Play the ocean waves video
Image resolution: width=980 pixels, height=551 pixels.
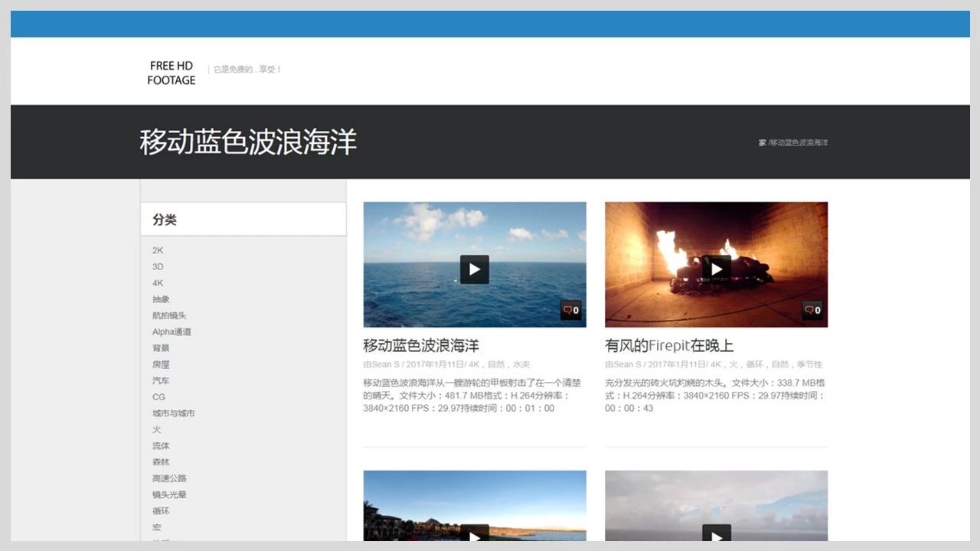[474, 269]
